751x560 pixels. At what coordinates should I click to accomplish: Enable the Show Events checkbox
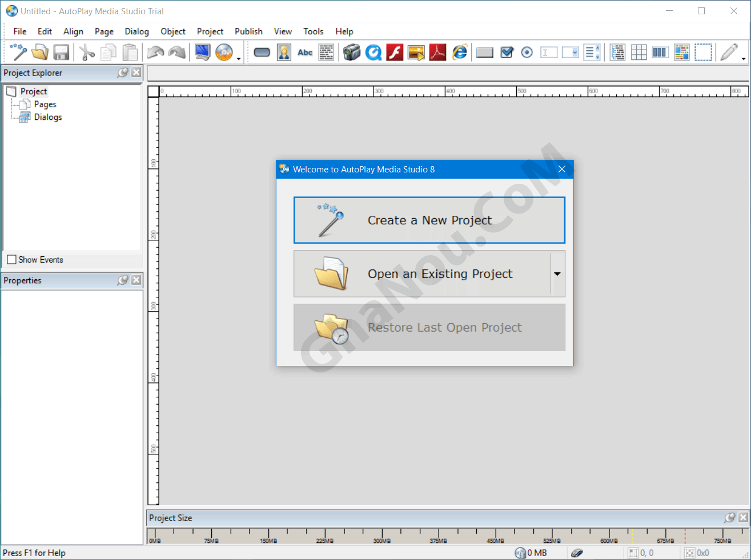click(12, 260)
